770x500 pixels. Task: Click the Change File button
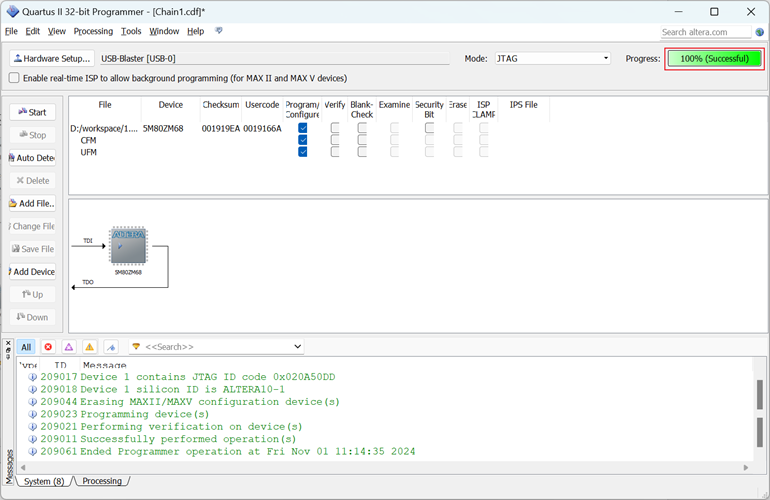click(32, 226)
